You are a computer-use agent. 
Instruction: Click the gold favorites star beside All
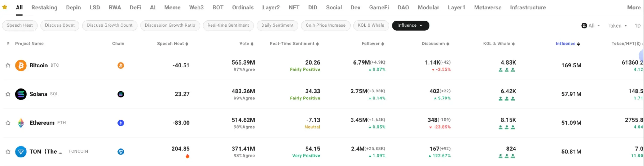pyautogui.click(x=5, y=7)
